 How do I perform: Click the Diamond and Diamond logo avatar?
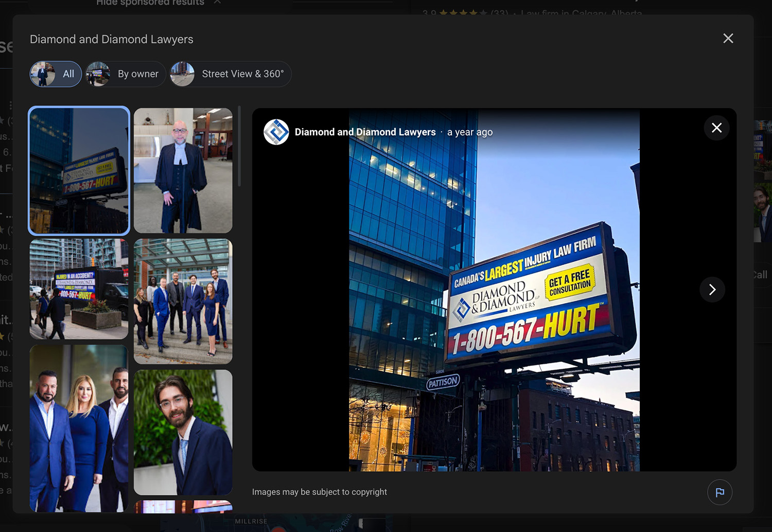point(276,132)
